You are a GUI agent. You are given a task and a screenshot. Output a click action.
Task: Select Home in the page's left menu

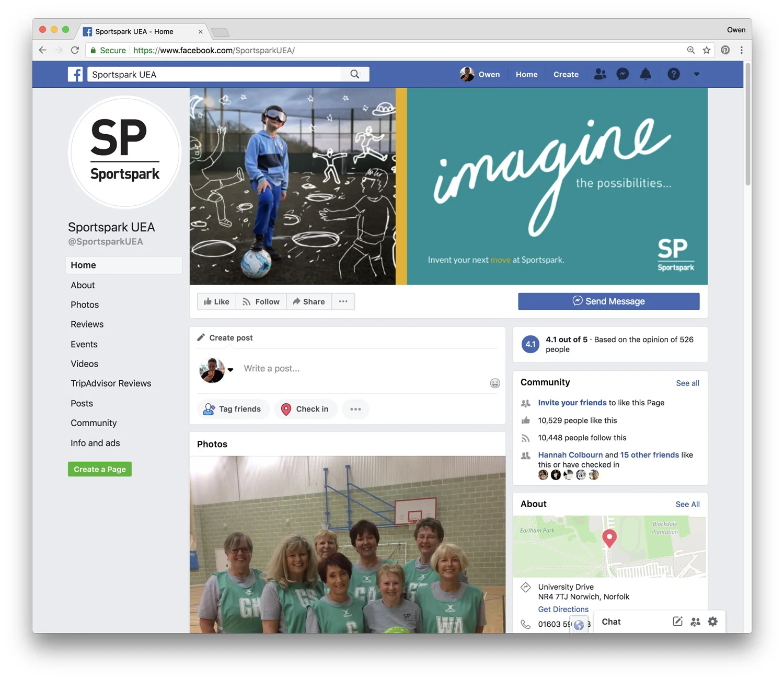click(124, 265)
